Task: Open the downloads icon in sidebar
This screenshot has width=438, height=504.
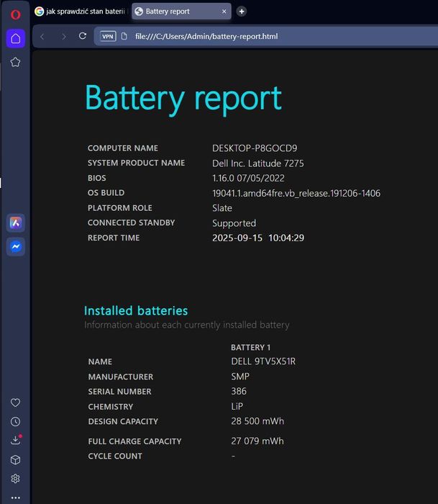Action: 15,440
